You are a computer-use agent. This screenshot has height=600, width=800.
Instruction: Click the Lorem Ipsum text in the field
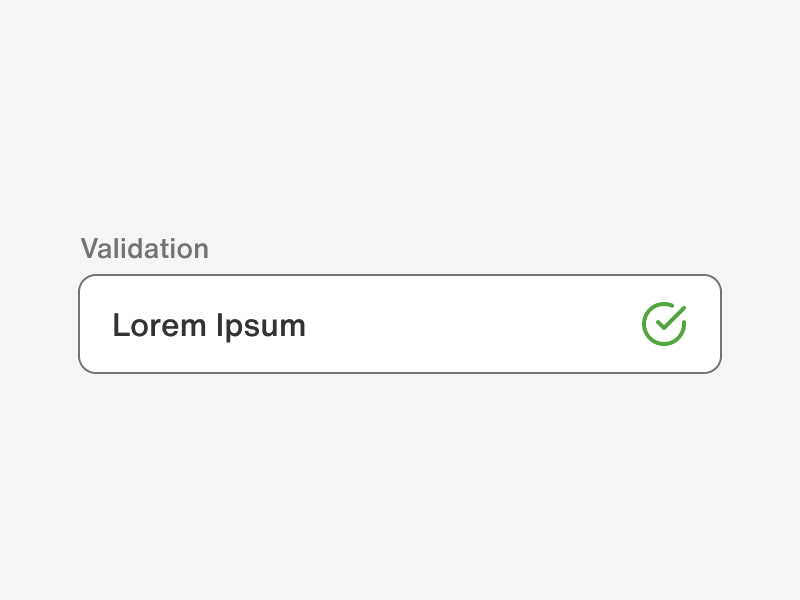point(209,325)
